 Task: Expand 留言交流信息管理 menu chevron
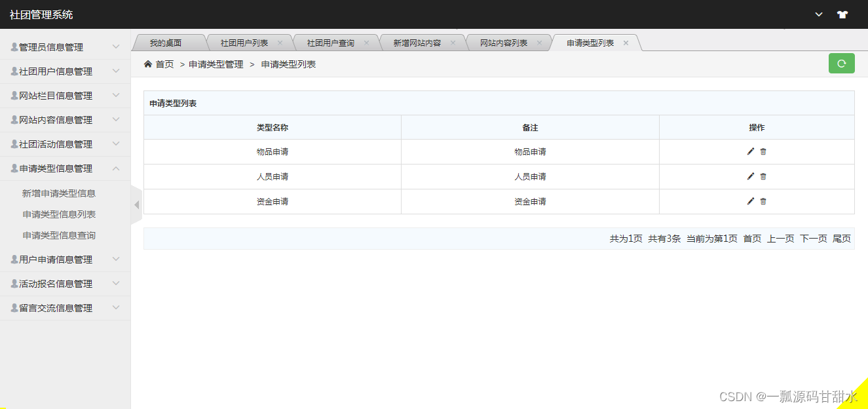pos(116,308)
